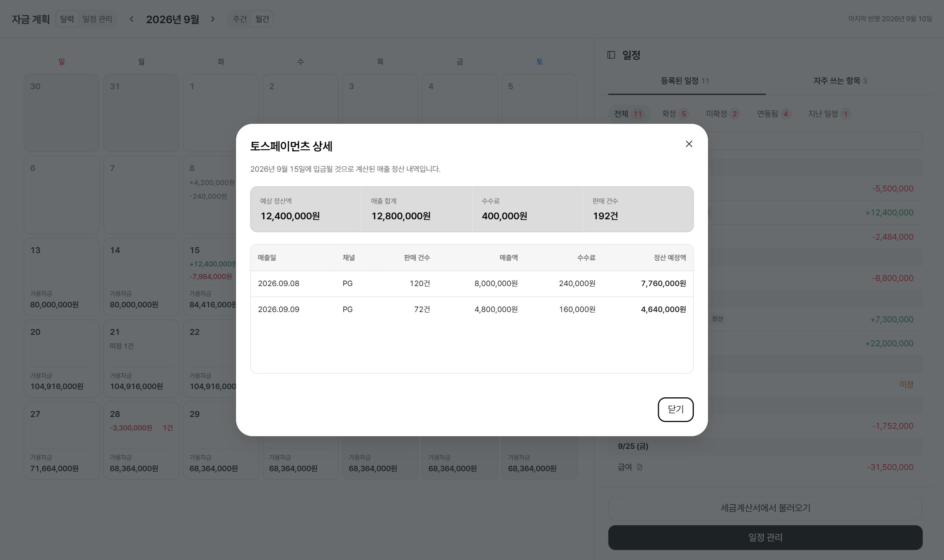
Task: Click the 매출일 column header
Action: 267,258
